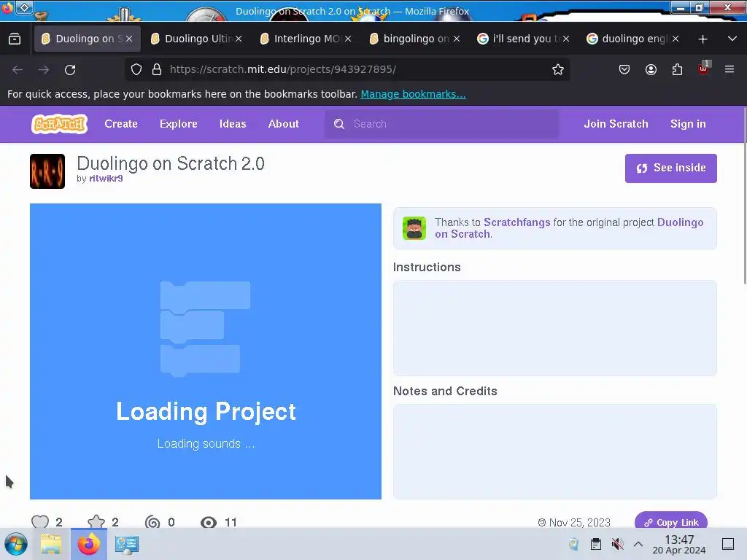
Task: Open Scratchfangs avatar in the remix credit
Action: [414, 228]
